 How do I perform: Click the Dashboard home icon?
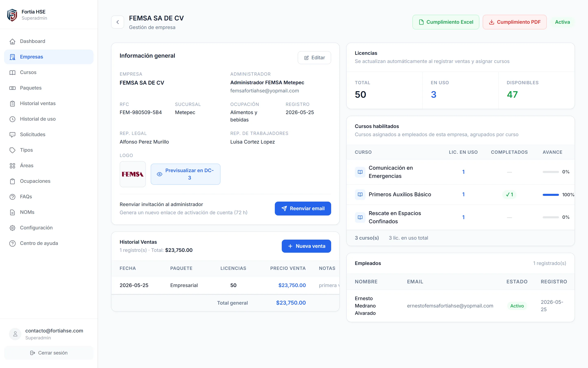(12, 41)
